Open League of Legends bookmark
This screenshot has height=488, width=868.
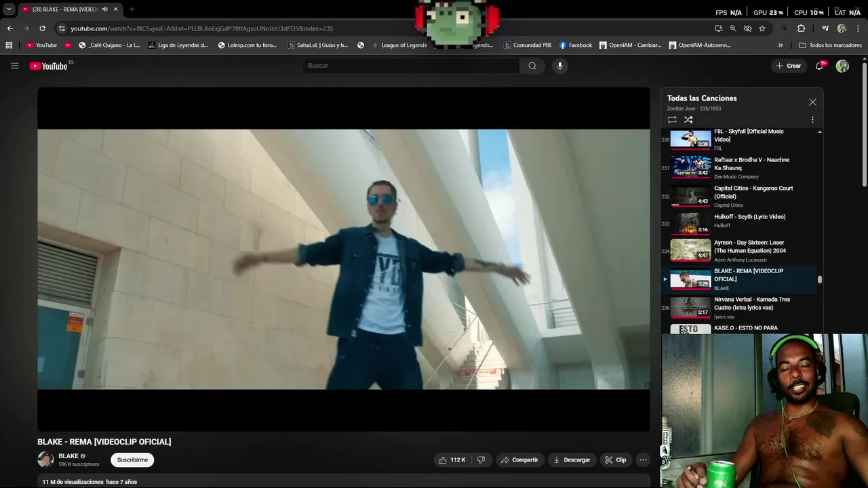[399, 45]
